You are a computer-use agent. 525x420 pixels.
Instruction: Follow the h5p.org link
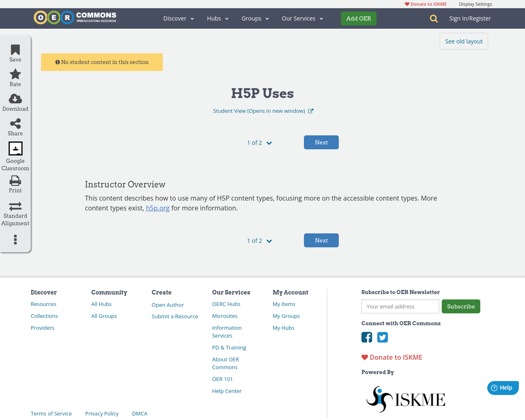click(157, 208)
